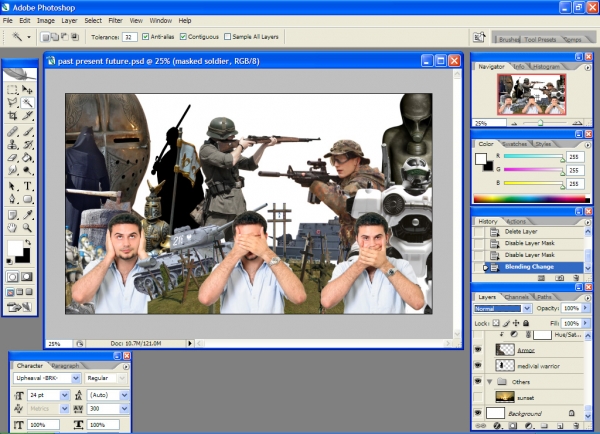Pick a color from the spectrum ramp
The height and width of the screenshot is (434, 600).
click(x=532, y=199)
